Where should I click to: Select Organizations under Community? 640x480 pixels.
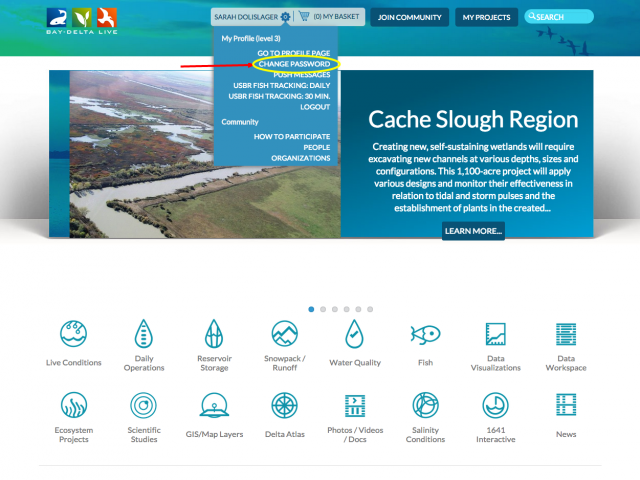pyautogui.click(x=301, y=158)
